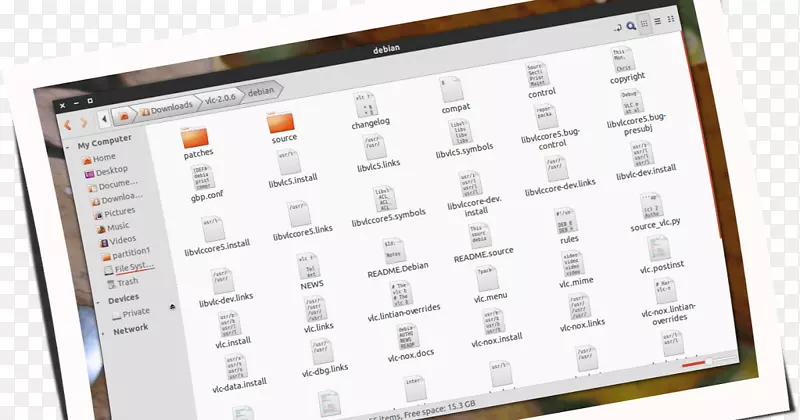Image resolution: width=800 pixels, height=420 pixels.
Task: Select the README.Debian file icon
Action: coord(393,251)
